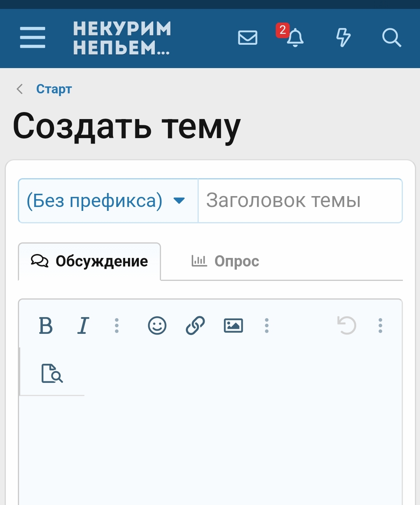Insert a link into the post
The height and width of the screenshot is (505, 420).
pos(195,326)
